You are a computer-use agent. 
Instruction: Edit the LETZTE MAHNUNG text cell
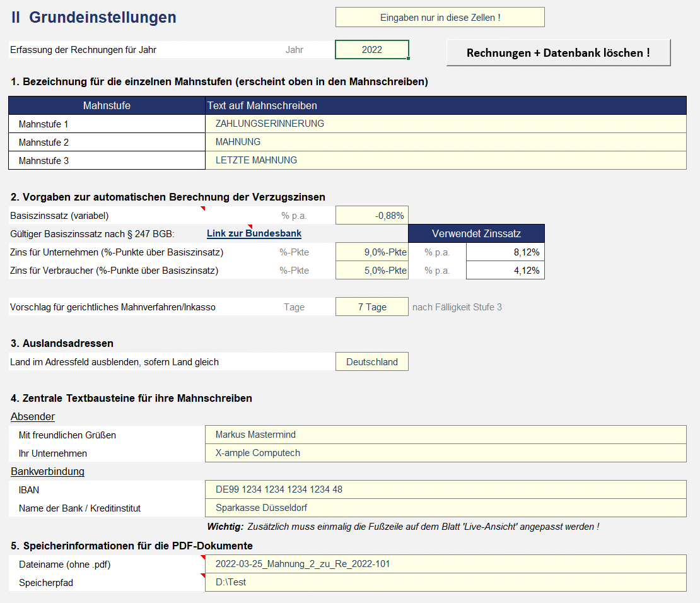pos(445,160)
